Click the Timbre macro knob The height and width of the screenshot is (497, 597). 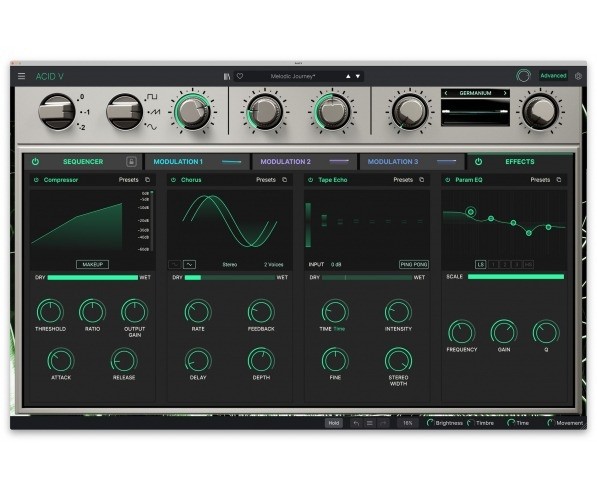471,423
